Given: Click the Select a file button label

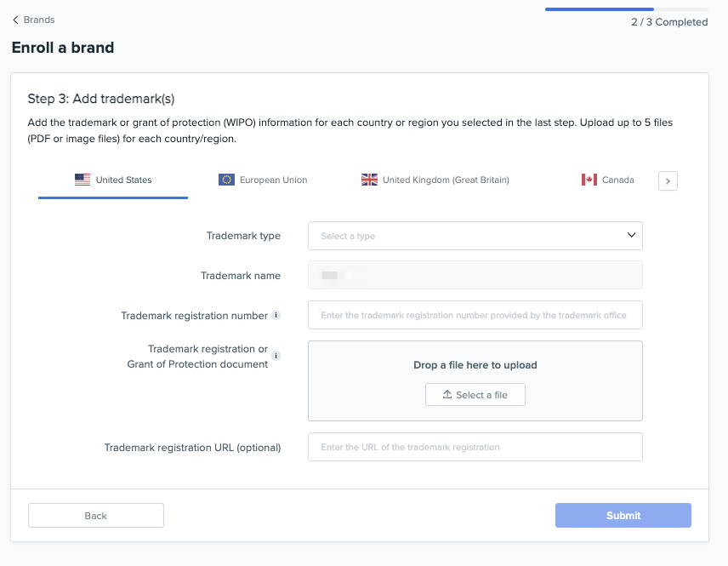Looking at the screenshot, I should [481, 395].
